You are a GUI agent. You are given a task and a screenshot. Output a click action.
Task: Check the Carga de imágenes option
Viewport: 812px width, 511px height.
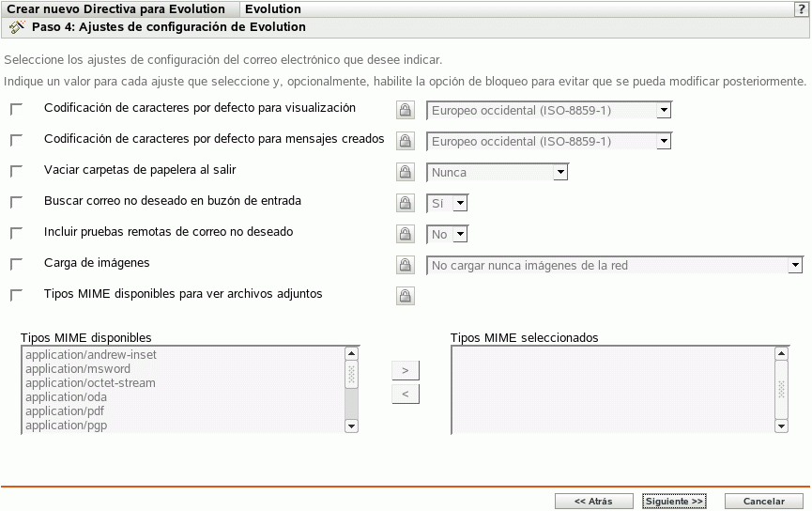(x=17, y=265)
